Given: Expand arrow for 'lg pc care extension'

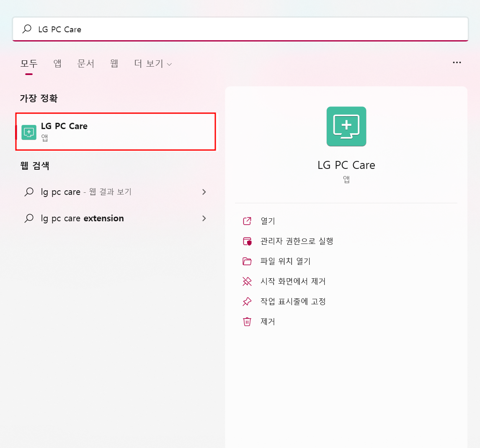Looking at the screenshot, I should (x=204, y=218).
